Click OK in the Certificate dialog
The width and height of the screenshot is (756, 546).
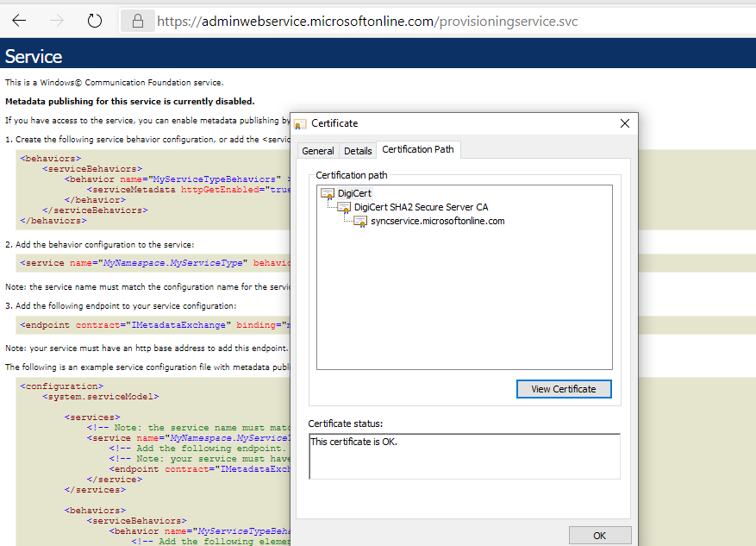(600, 536)
